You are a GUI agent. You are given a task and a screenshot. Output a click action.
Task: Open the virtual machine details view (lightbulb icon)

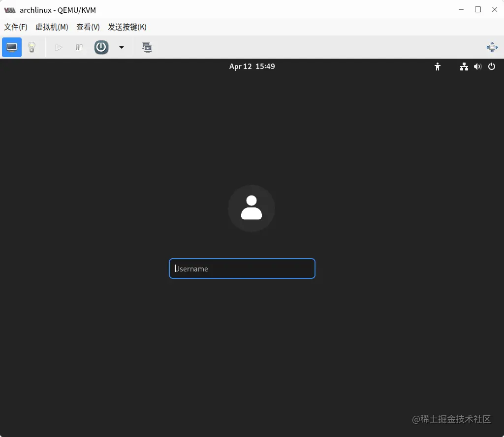(32, 47)
